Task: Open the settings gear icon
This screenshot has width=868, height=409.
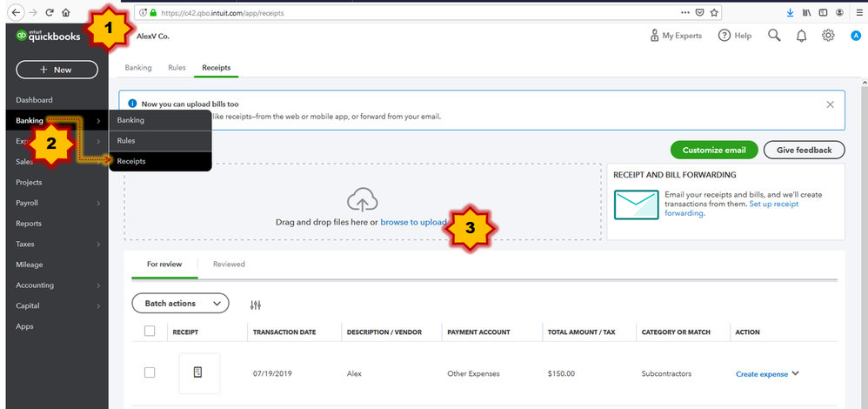Action: 828,36
